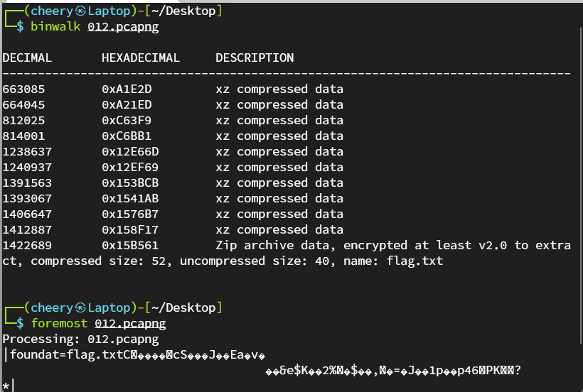The width and height of the screenshot is (583, 392).
Task: Click hex value 0x1541AB
Action: click(130, 198)
